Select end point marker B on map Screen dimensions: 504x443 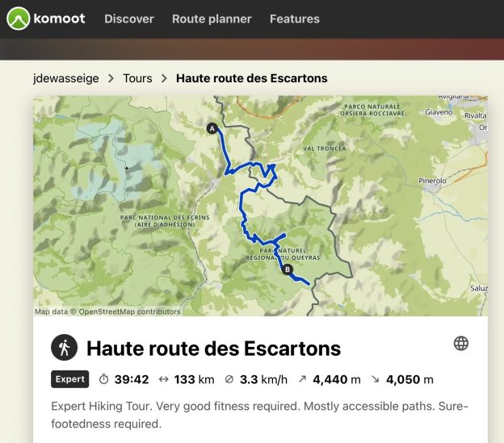(x=288, y=270)
